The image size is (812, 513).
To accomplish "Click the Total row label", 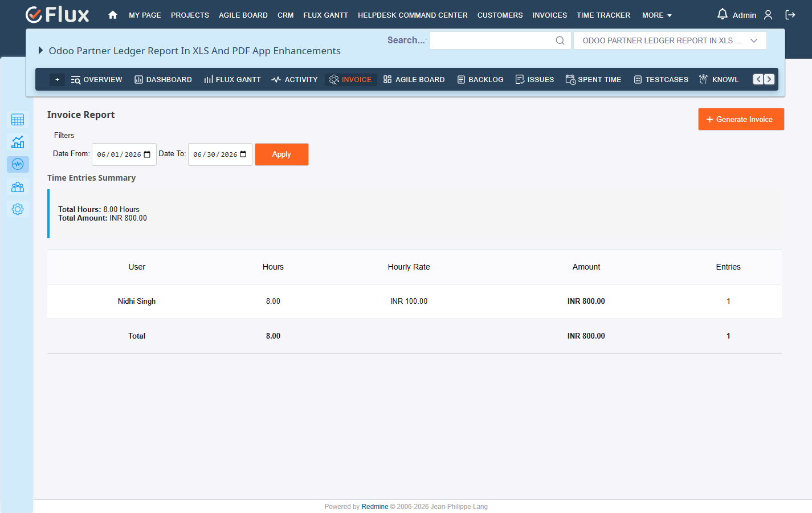I will pyautogui.click(x=137, y=336).
